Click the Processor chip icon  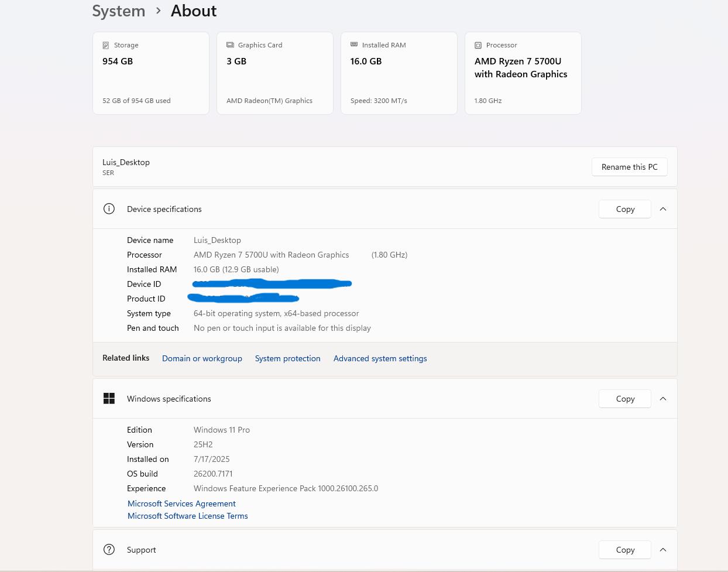[x=478, y=45]
